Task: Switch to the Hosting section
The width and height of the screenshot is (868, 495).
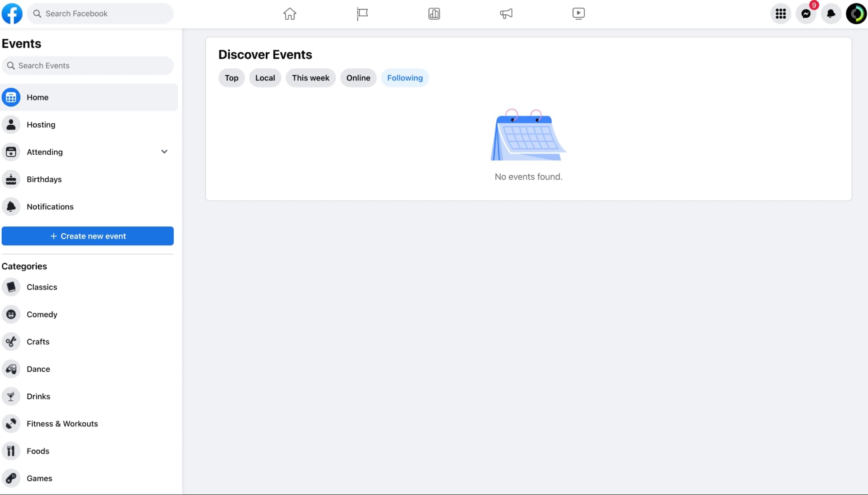Action: (x=41, y=124)
